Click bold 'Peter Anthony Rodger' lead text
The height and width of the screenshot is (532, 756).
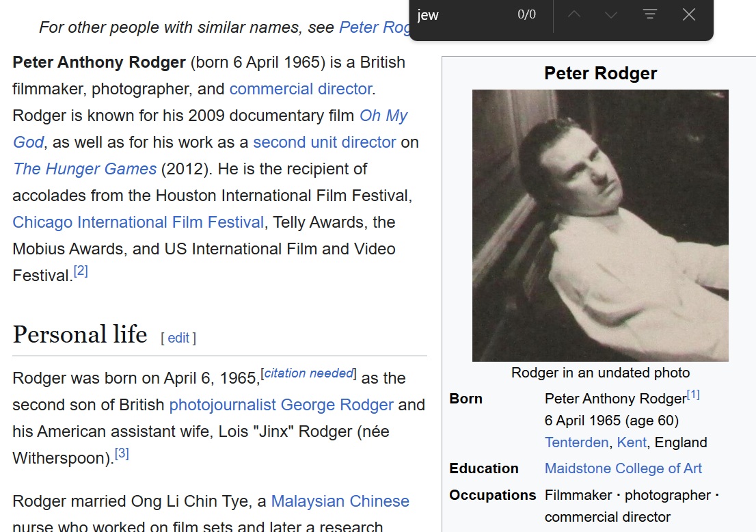[x=99, y=63]
